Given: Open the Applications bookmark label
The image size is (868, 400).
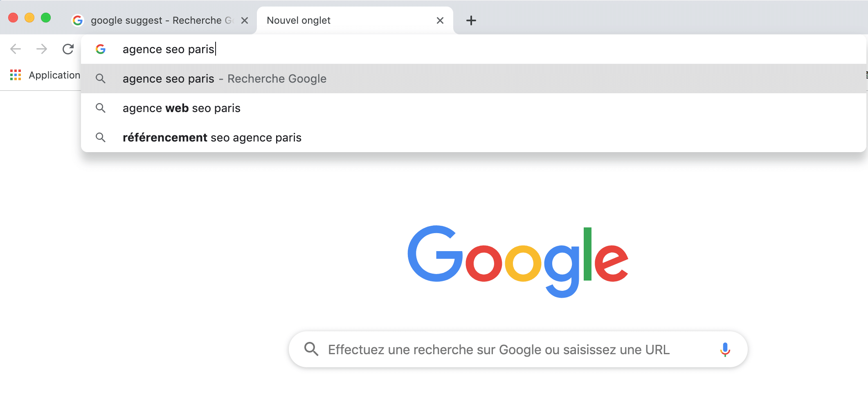Looking at the screenshot, I should pos(54,75).
